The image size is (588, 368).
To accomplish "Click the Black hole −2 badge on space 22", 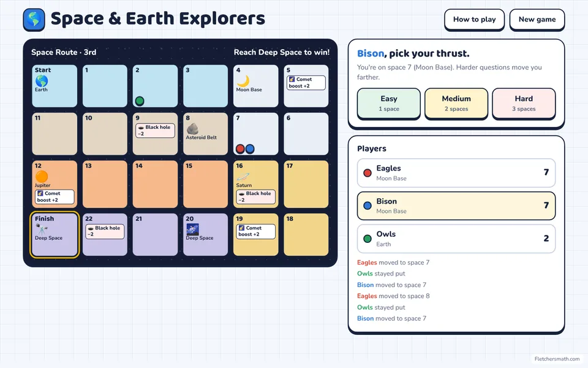I will (105, 231).
